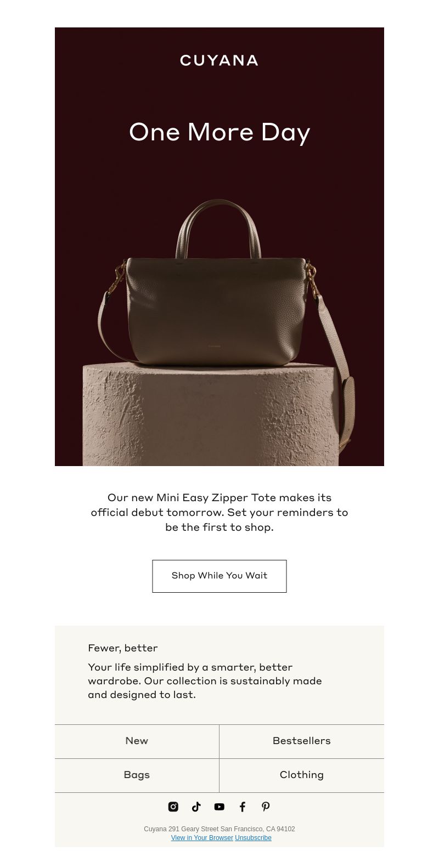439x868 pixels.
Task: Open the New category link
Action: [x=137, y=741]
